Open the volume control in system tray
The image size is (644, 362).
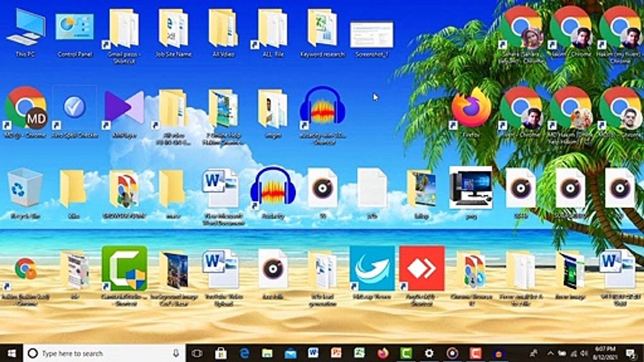(x=585, y=353)
